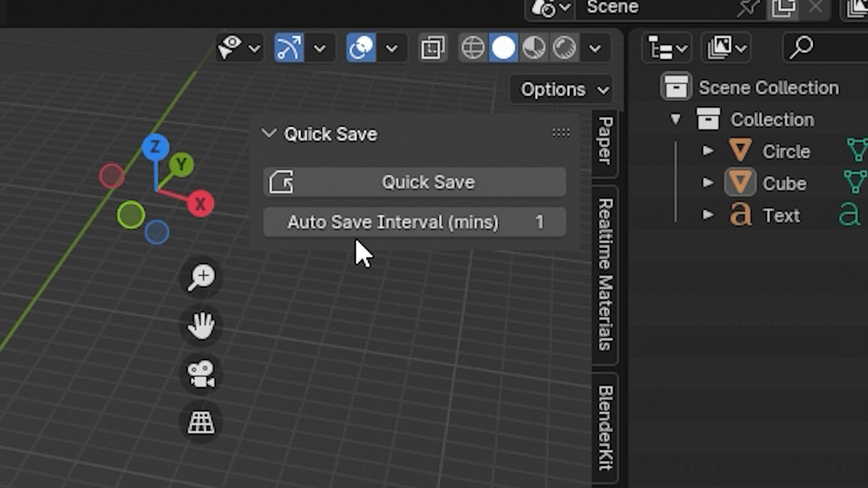
Task: Switch to rendered viewport shading
Action: [x=564, y=47]
